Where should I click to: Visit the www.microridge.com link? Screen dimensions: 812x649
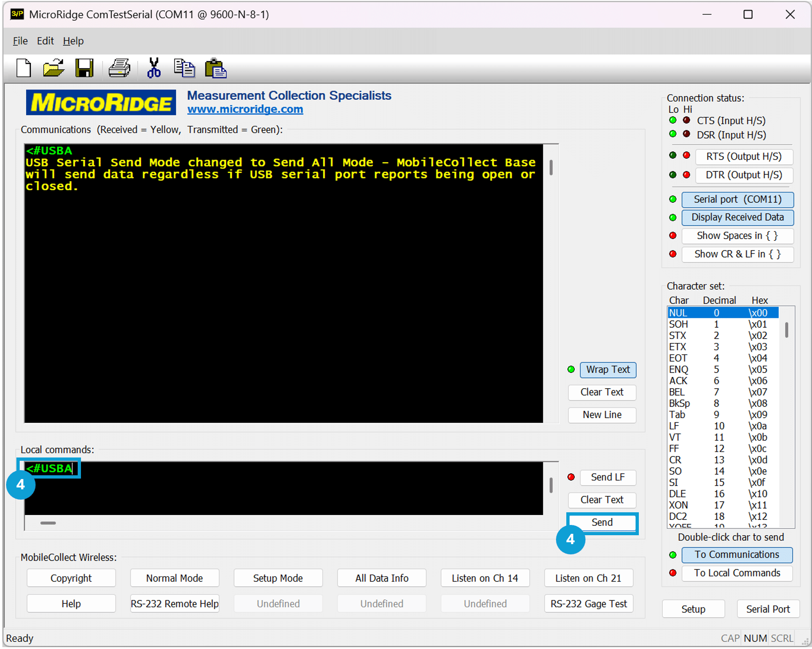click(245, 109)
